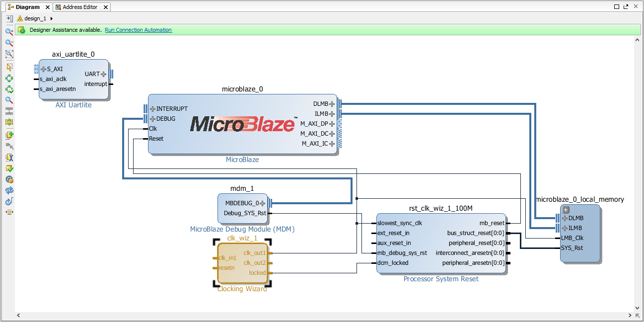This screenshot has width=644, height=322.
Task: Select the Zoom Area tool with dashed box
Action: pos(9,54)
